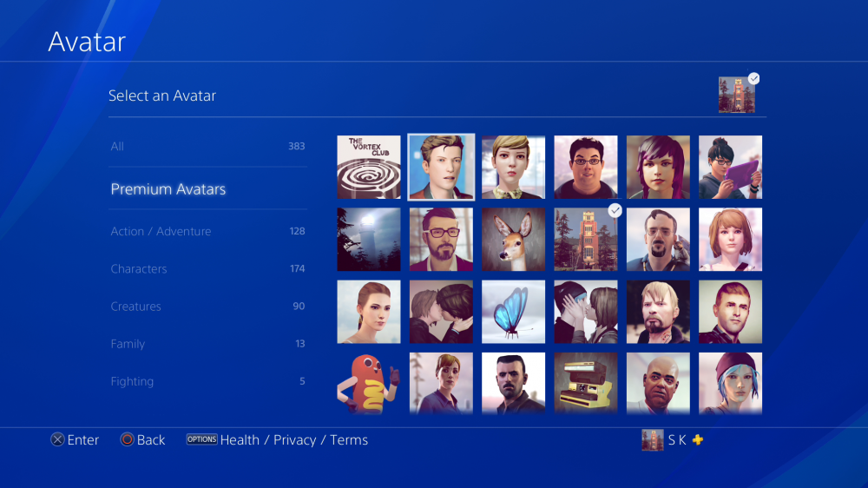Select the girl reading purple tablet avatar
Viewport: 868px width, 488px height.
[x=730, y=168]
